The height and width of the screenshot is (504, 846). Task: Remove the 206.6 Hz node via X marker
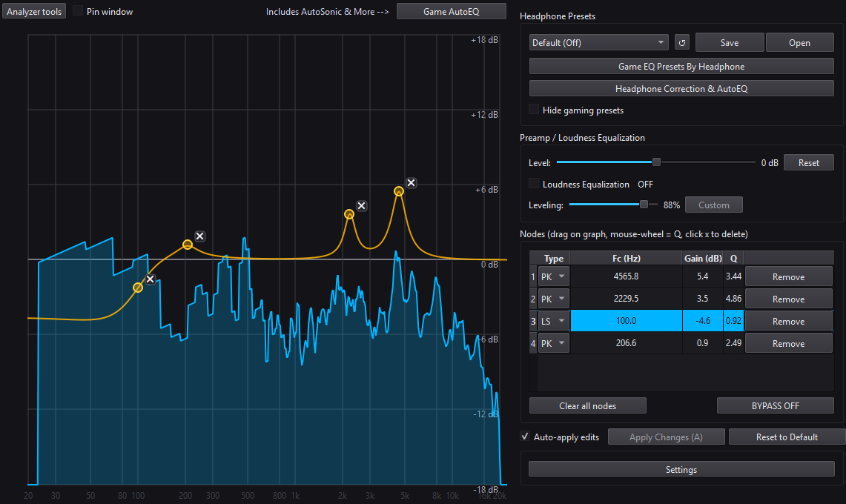(199, 236)
